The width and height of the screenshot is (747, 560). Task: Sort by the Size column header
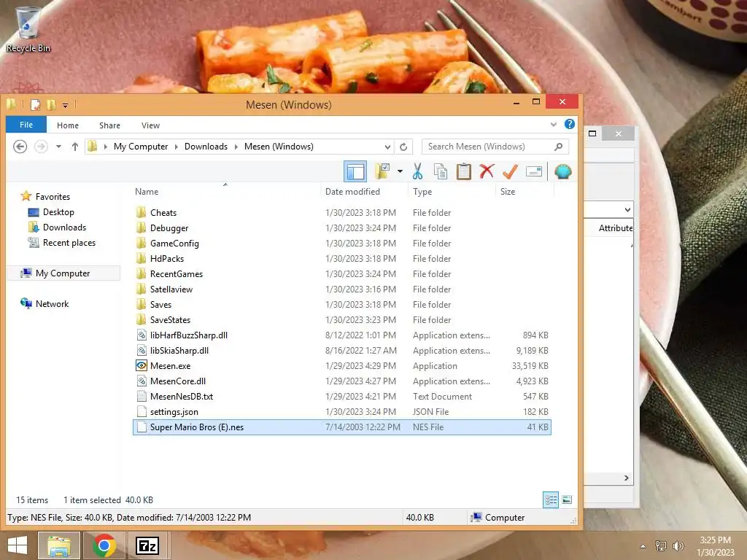click(508, 192)
